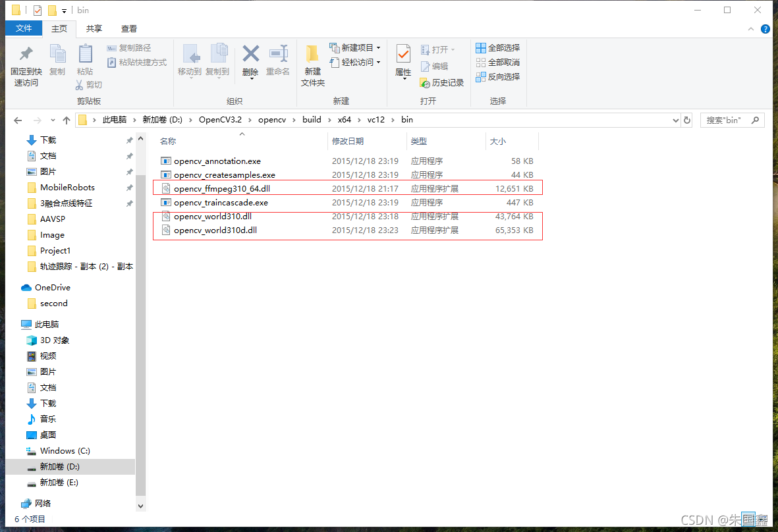Collapse the ribbon with the chevron
The width and height of the screenshot is (778, 532).
pos(751,29)
